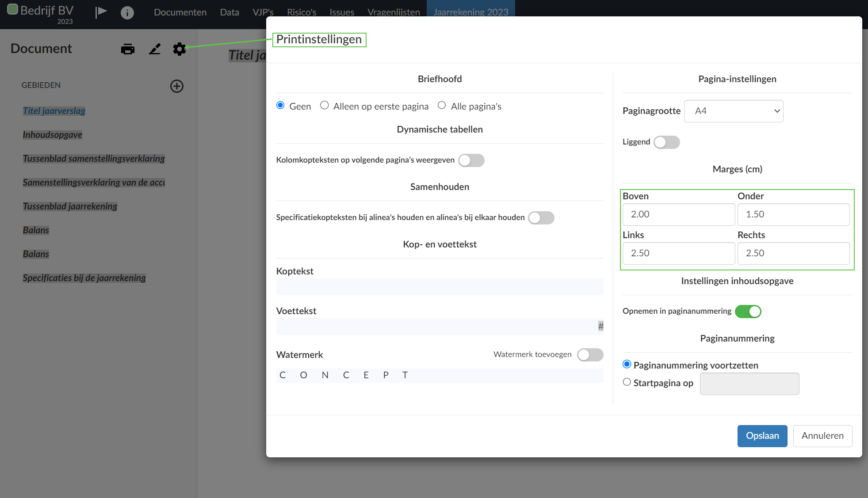Open Titel jaarverslag area
The height and width of the screenshot is (498, 868).
54,111
